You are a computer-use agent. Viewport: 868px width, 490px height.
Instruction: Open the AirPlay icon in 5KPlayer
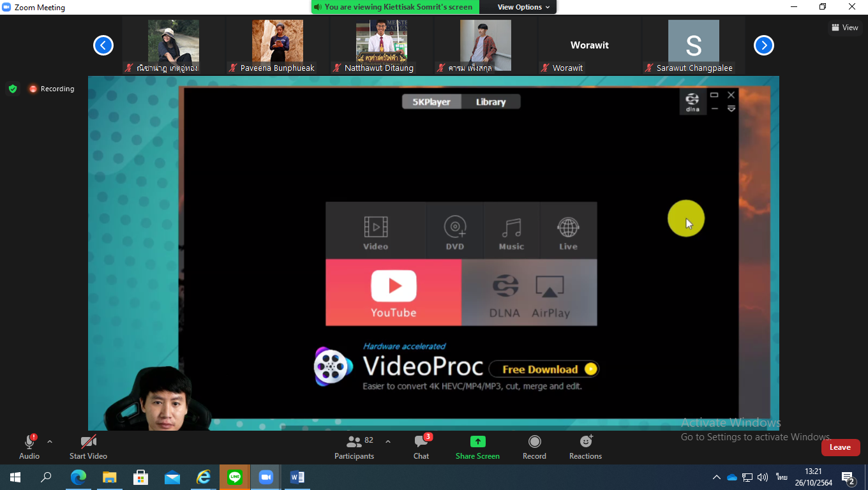(550, 295)
